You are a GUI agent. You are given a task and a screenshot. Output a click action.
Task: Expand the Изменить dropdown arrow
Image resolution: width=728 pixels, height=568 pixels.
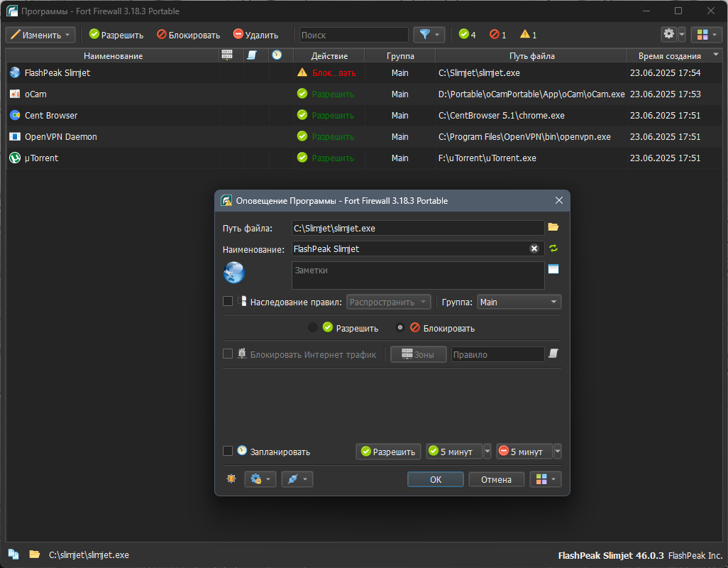tap(68, 35)
